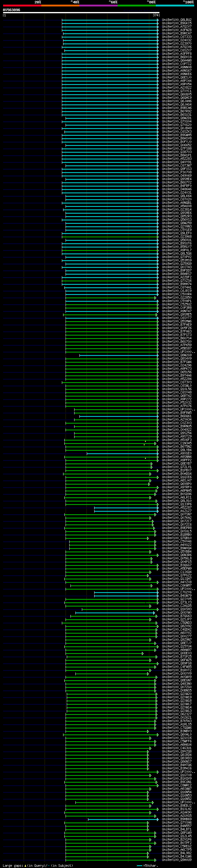Open hit UniRef100_B9GKI5

pyautogui.click(x=176, y=23)
